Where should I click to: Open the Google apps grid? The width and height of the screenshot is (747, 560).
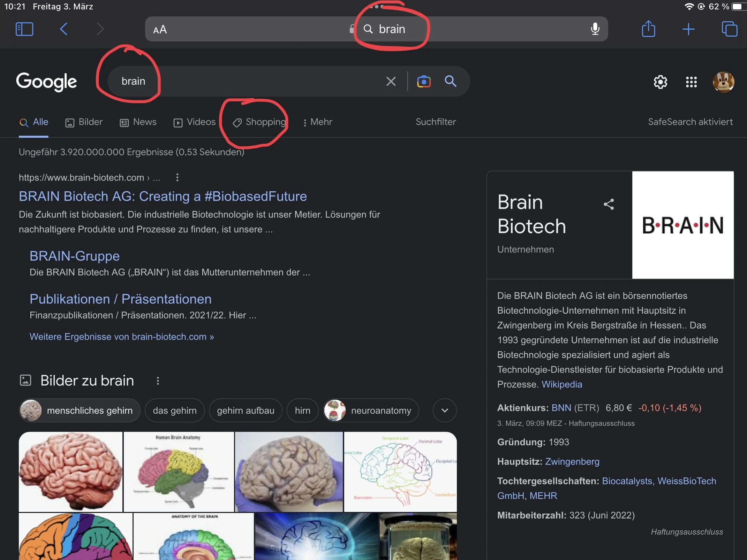point(691,82)
